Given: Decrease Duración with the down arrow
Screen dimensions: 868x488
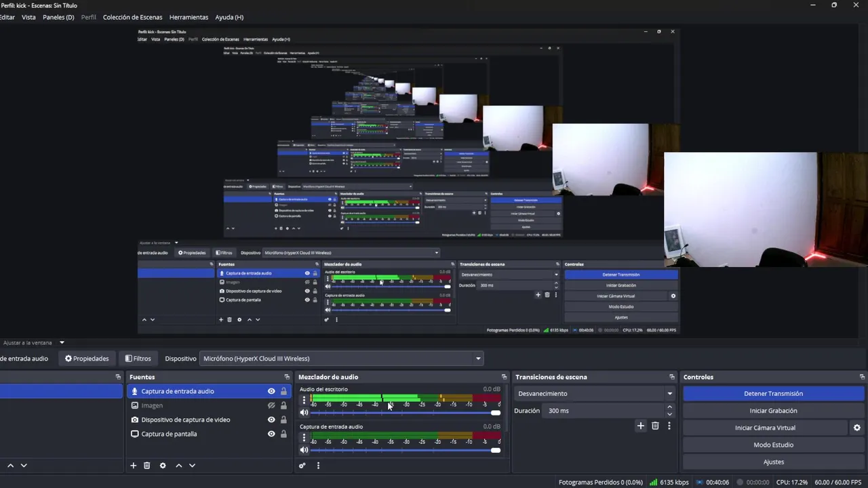Looking at the screenshot, I should [x=670, y=414].
